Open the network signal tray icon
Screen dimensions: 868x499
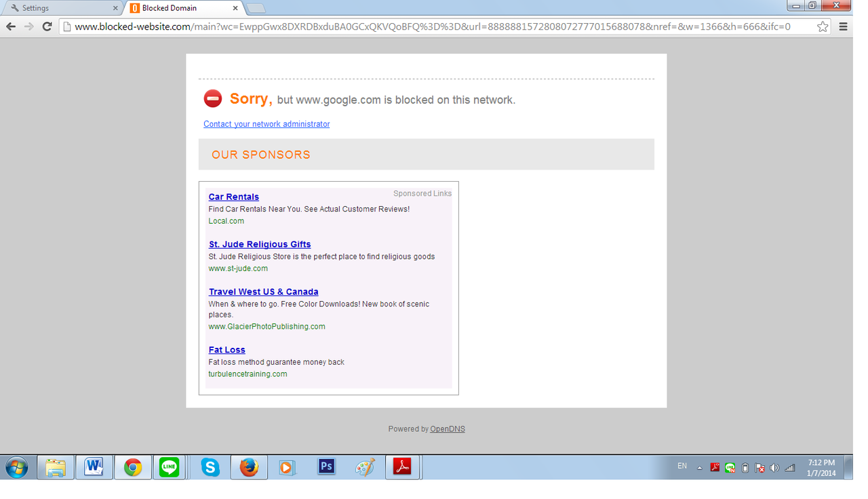click(790, 468)
